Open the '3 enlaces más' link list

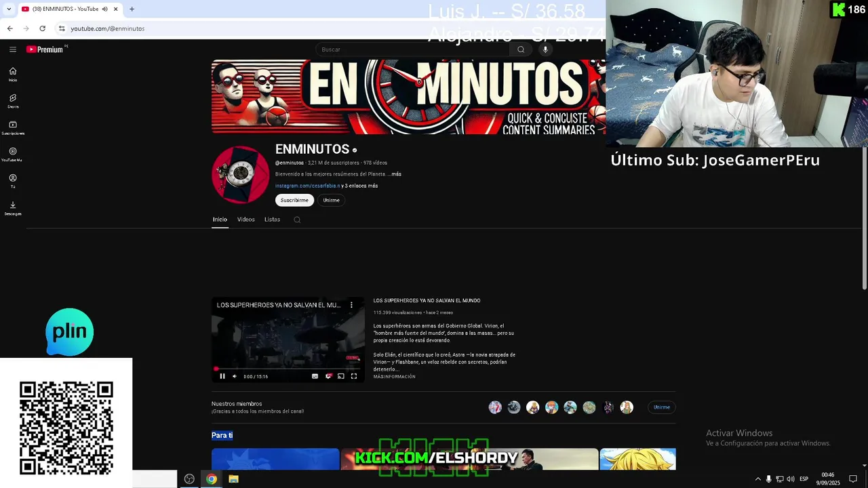361,186
